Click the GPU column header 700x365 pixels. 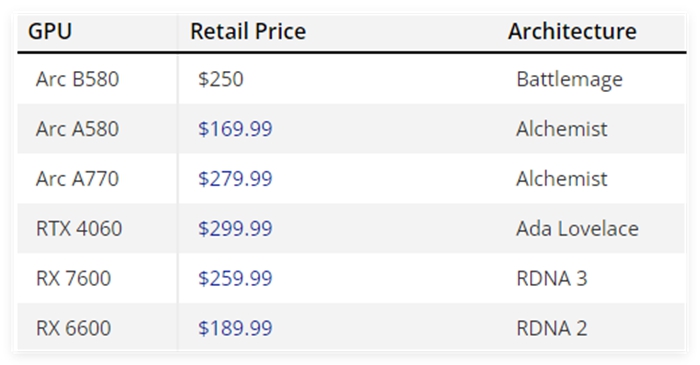50,31
